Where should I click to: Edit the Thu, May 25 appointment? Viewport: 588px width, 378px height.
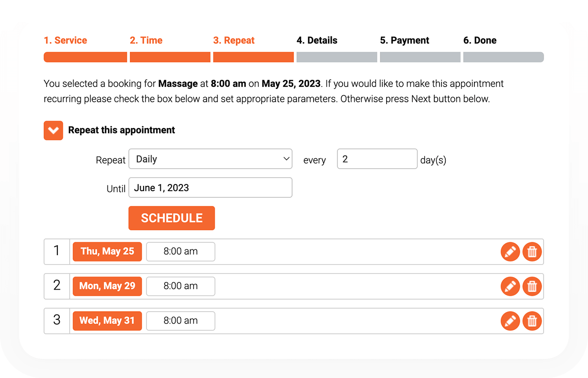click(510, 251)
